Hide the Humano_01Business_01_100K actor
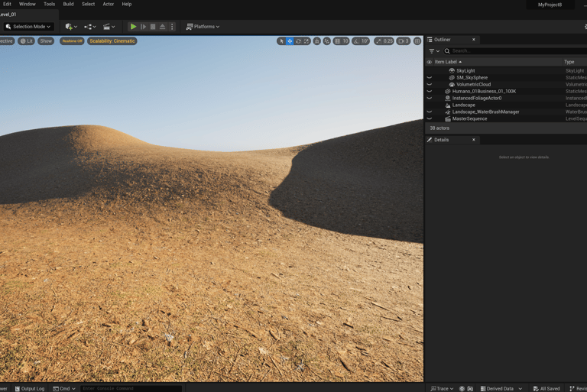This screenshot has height=392, width=587. [x=429, y=91]
